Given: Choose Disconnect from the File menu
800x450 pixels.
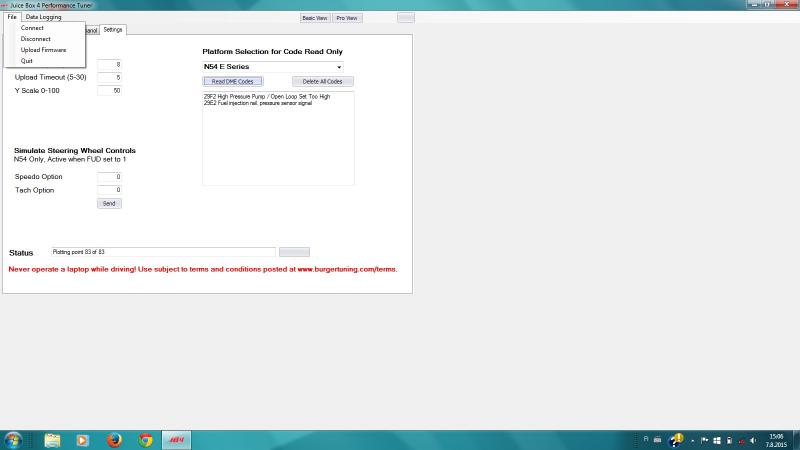Looking at the screenshot, I should (35, 39).
